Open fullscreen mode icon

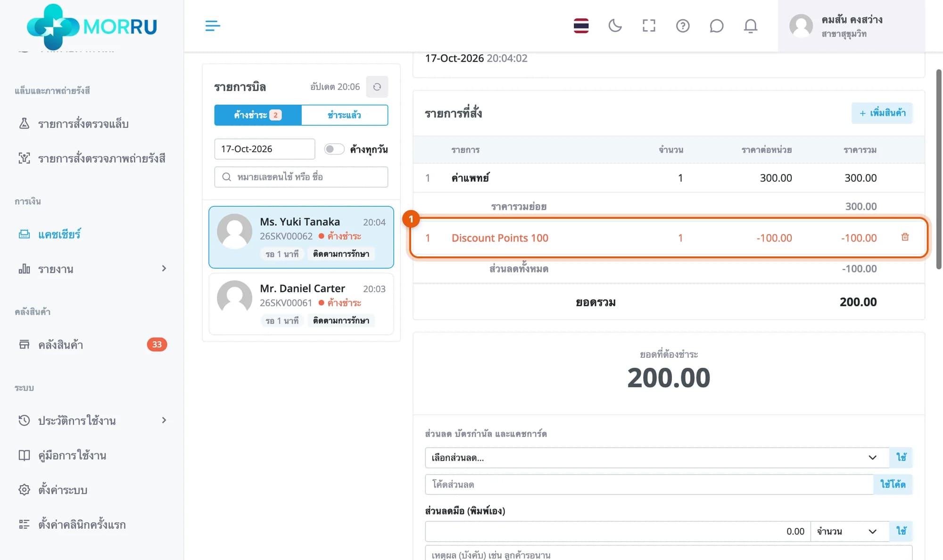649,25
